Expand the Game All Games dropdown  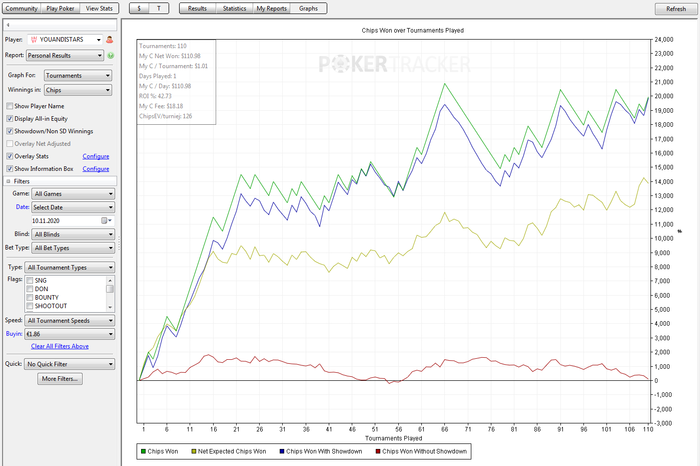(x=73, y=194)
